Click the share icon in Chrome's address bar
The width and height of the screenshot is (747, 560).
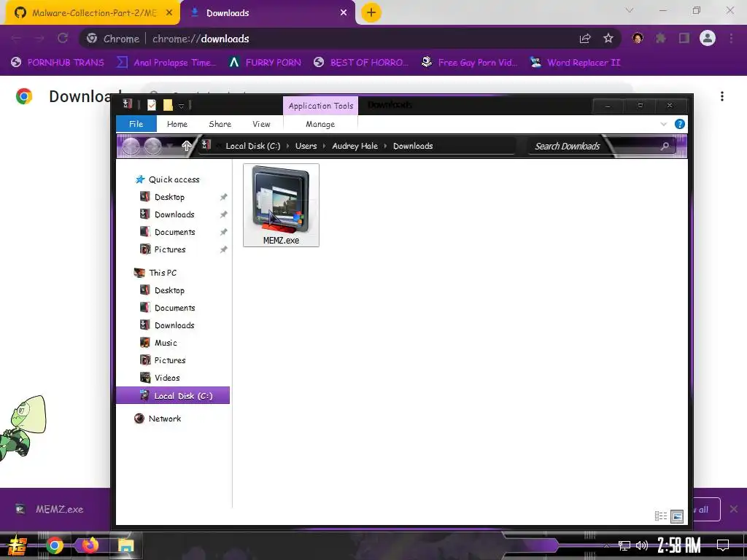585,39
